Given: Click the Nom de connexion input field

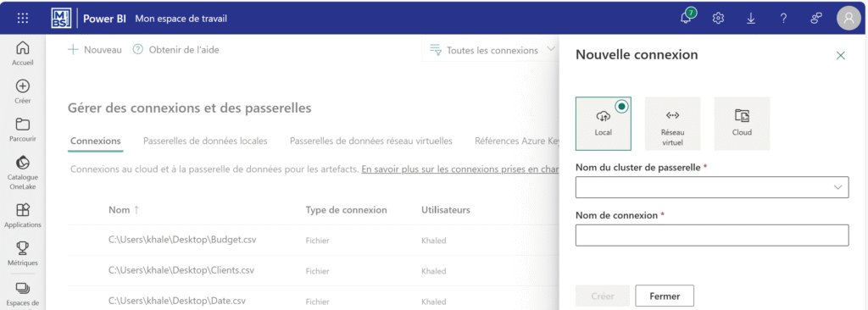Looking at the screenshot, I should click(712, 235).
